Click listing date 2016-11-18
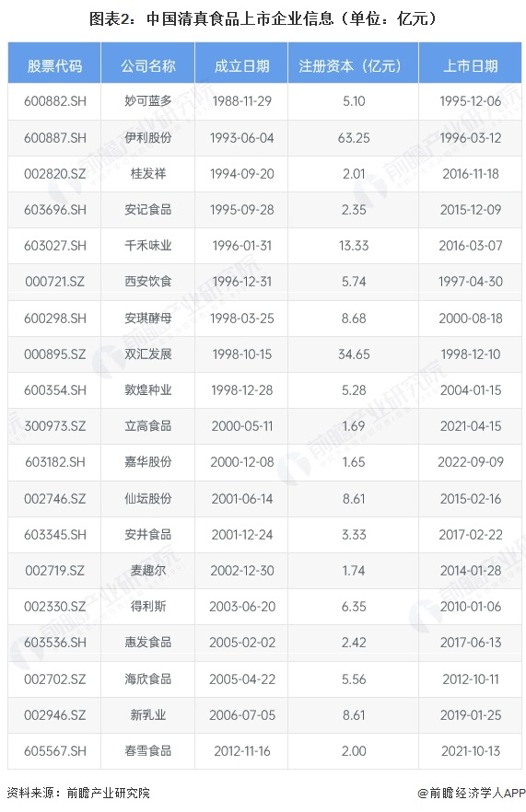Screen dimensions: 526x812 [471, 173]
